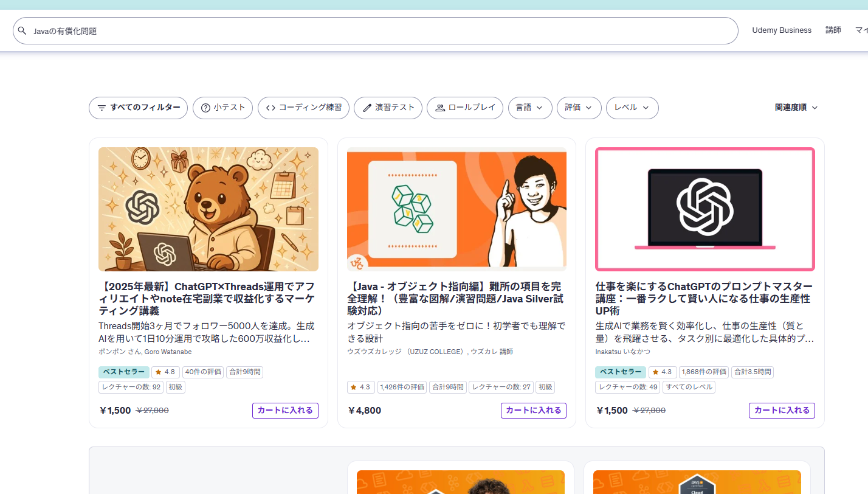Click 1,426件の評価 tag

point(402,387)
